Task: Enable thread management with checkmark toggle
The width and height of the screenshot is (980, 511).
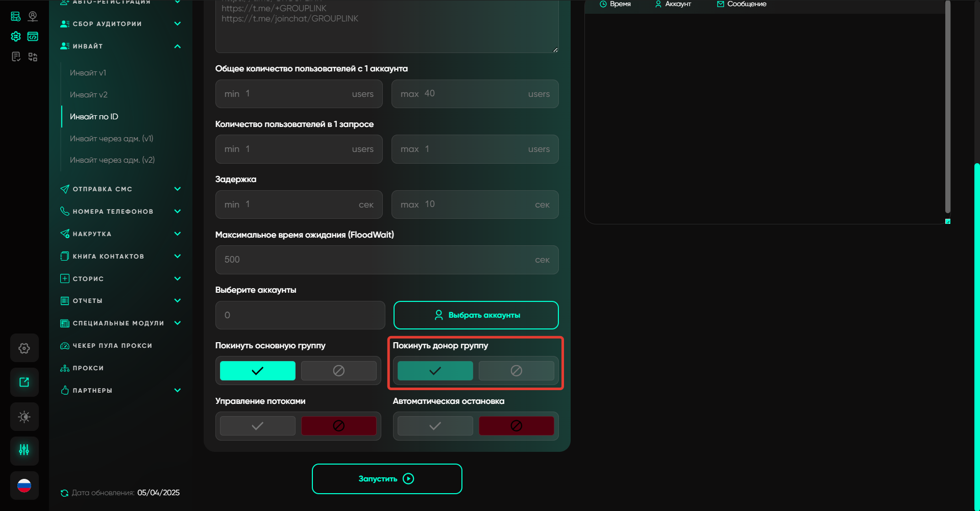Action: click(x=257, y=426)
